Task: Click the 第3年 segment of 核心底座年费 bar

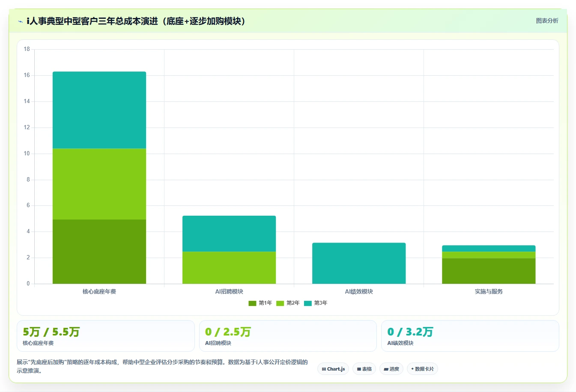Action: tap(99, 110)
